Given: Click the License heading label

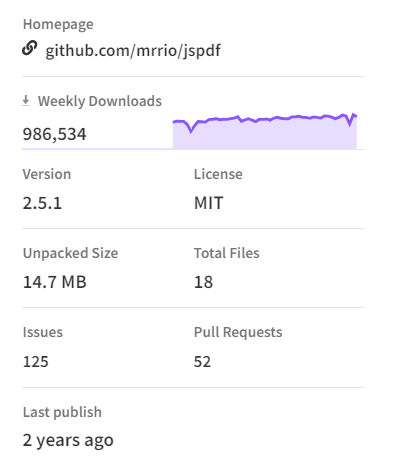Looking at the screenshot, I should 218,174.
